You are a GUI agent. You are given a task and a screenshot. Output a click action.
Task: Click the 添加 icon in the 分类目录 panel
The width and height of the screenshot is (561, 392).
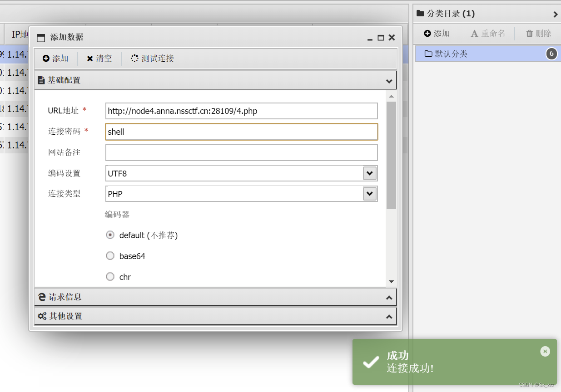427,33
